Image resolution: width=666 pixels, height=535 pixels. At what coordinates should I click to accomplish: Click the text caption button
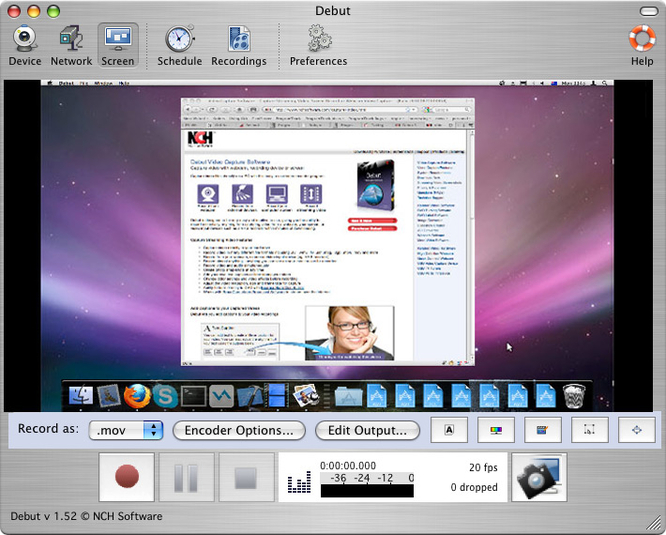point(450,430)
